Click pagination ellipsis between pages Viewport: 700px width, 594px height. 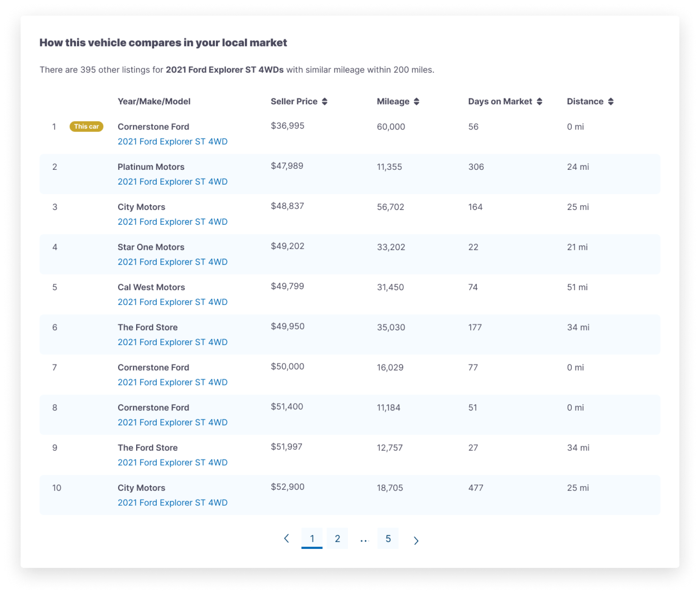(364, 540)
